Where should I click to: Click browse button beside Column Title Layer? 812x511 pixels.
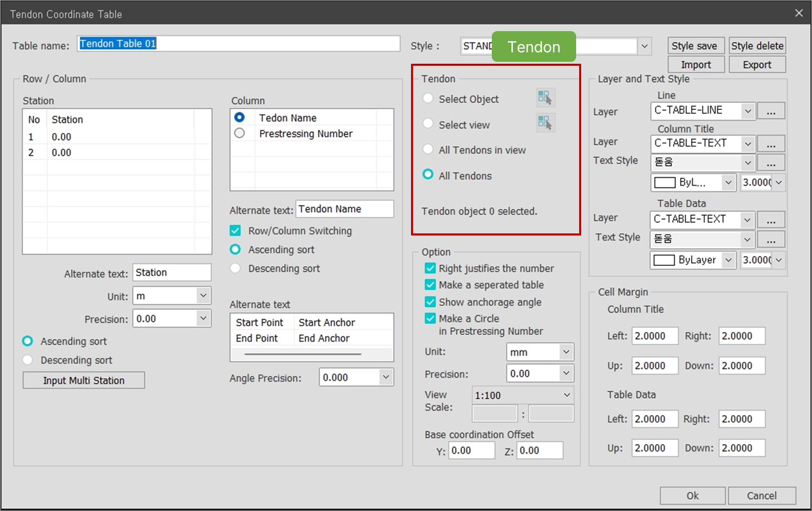(771, 144)
